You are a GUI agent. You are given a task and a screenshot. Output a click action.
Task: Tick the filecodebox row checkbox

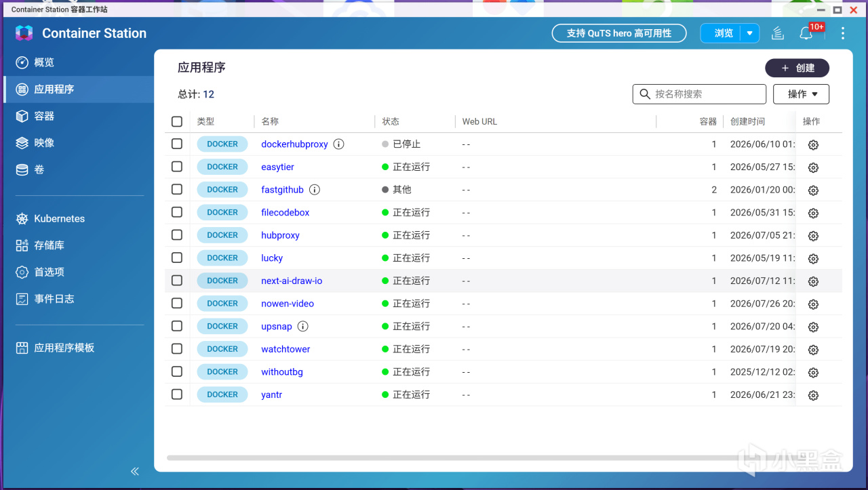pyautogui.click(x=177, y=212)
